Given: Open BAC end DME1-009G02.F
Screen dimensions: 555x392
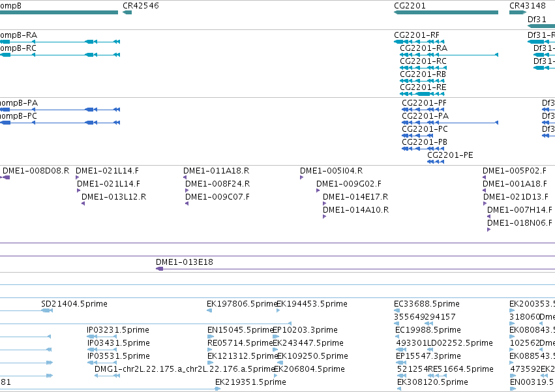Looking at the screenshot, I should point(349,184).
